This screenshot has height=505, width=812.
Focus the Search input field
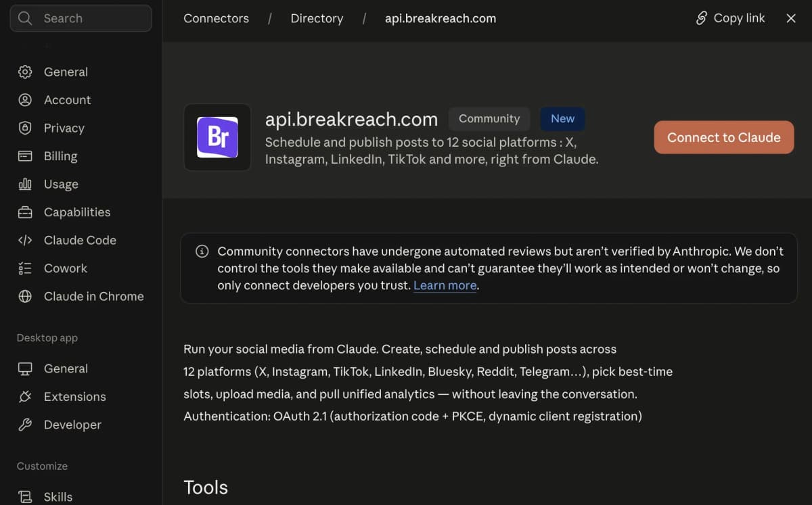(x=81, y=18)
